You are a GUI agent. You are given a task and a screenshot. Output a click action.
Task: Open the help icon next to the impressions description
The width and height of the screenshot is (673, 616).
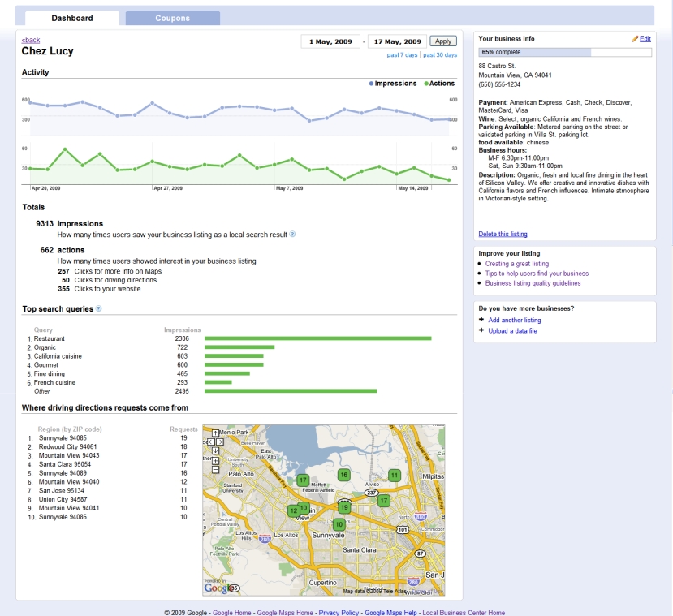[292, 235]
